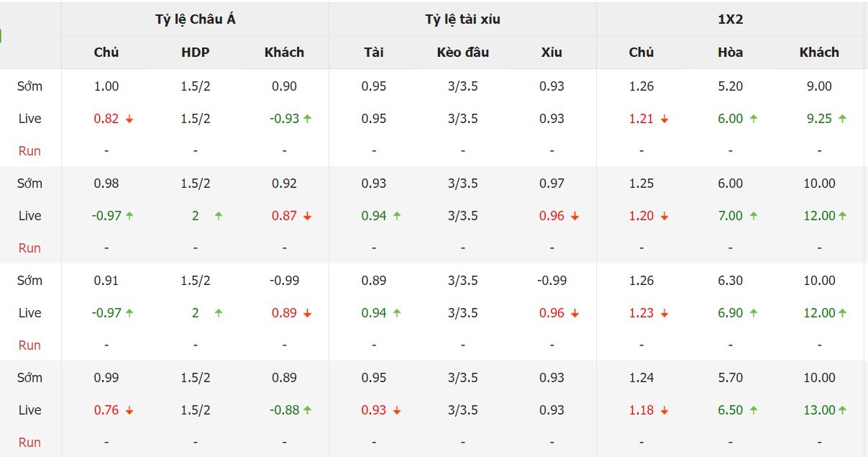Image resolution: width=868 pixels, height=457 pixels.
Task: Select the Tỷ lệ tài xỉu header
Action: [x=463, y=19]
